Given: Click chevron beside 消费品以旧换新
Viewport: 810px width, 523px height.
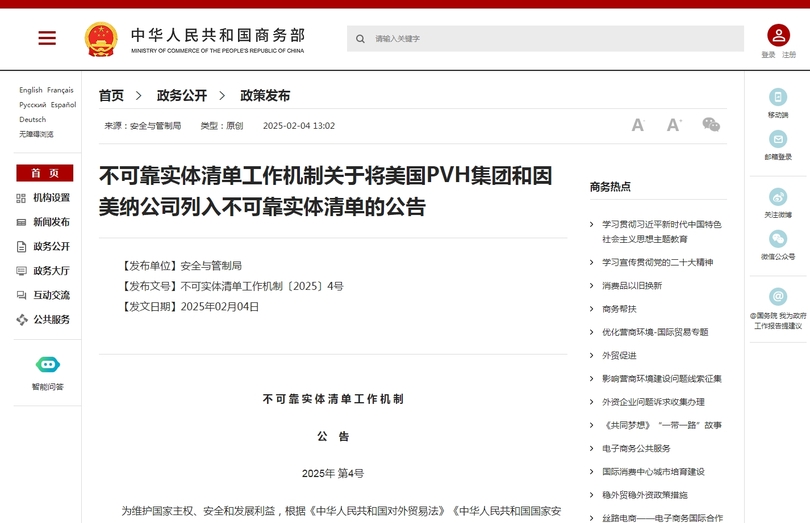Looking at the screenshot, I should click(x=591, y=286).
